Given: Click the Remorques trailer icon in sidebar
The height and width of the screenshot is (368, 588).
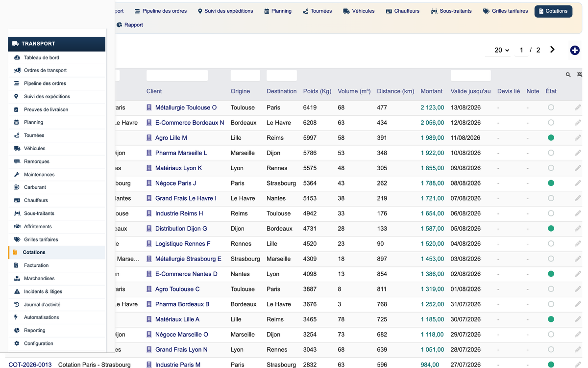Looking at the screenshot, I should (17, 161).
